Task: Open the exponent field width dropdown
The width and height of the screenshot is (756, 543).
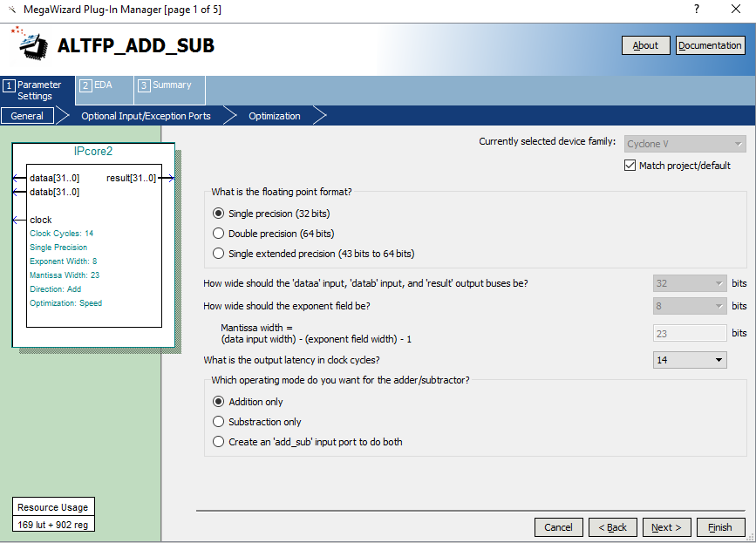Action: pyautogui.click(x=690, y=306)
